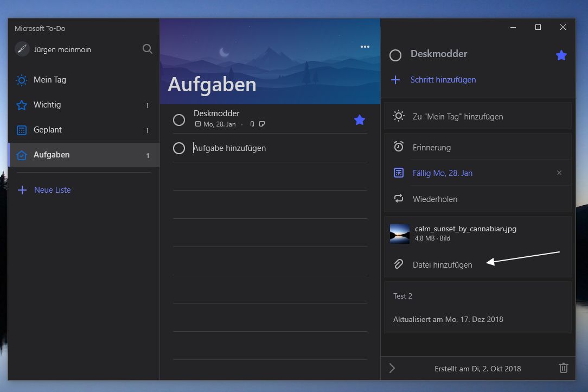Close the Microsoft To-Do window
Screen dimensions: 588x392
point(563,27)
